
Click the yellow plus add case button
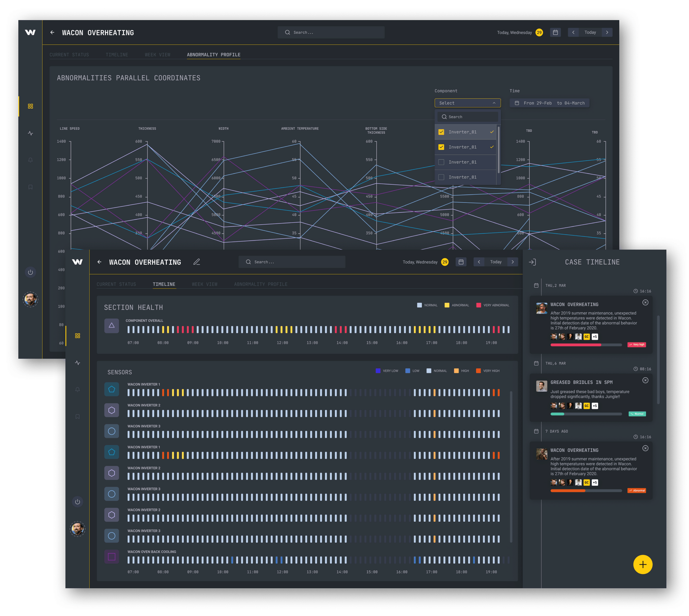pyautogui.click(x=642, y=564)
